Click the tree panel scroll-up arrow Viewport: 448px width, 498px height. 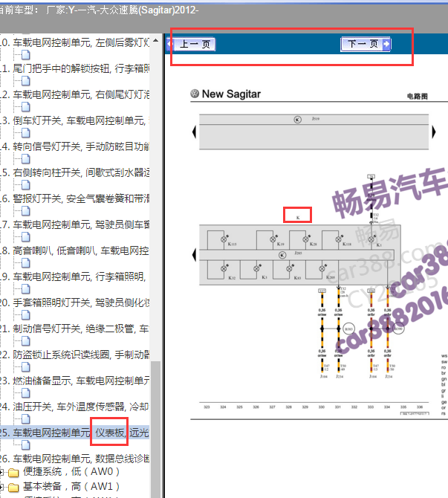pos(155,40)
